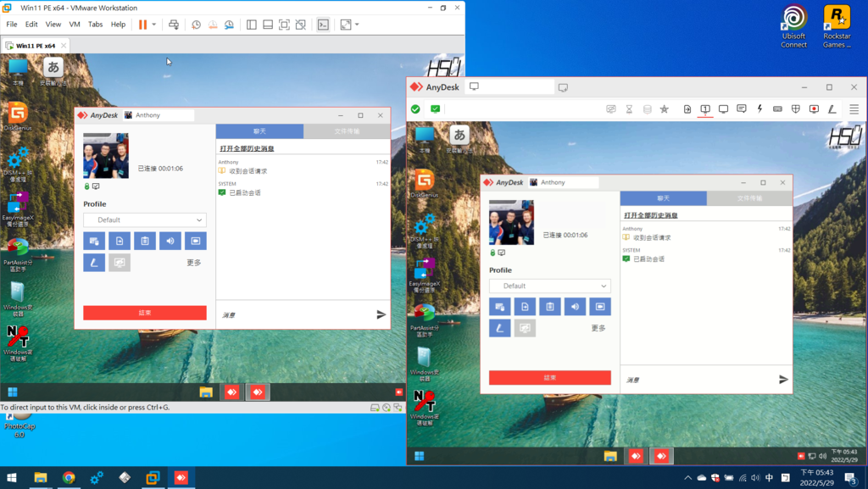Click Anthony's profile photo in VMware AnyDesk window
The image size is (868, 489).
coord(106,155)
